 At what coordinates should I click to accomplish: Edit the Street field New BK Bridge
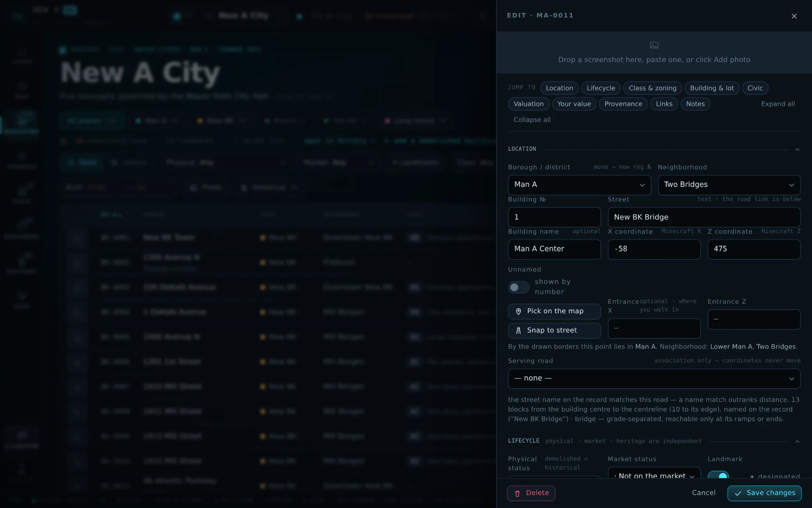(704, 217)
